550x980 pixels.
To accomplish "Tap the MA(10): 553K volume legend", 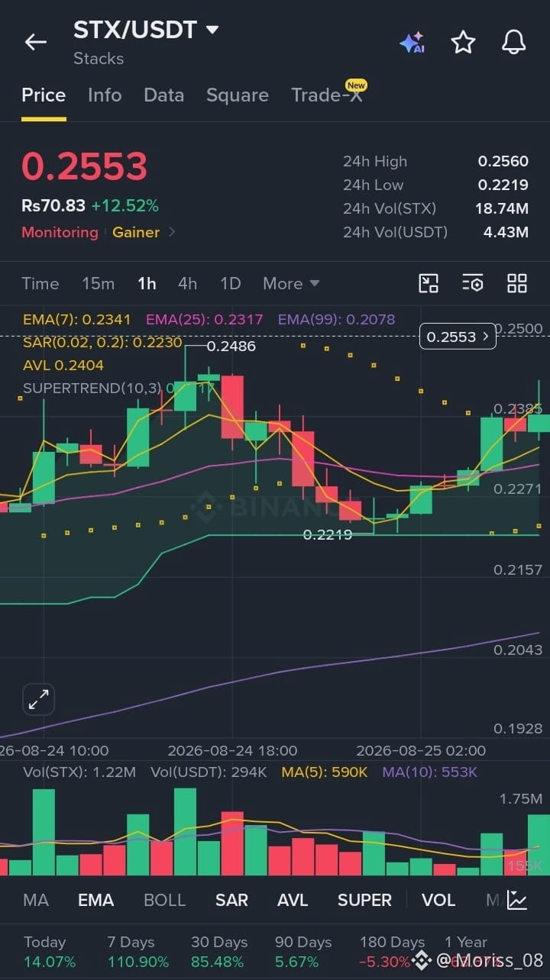I will click(x=430, y=772).
